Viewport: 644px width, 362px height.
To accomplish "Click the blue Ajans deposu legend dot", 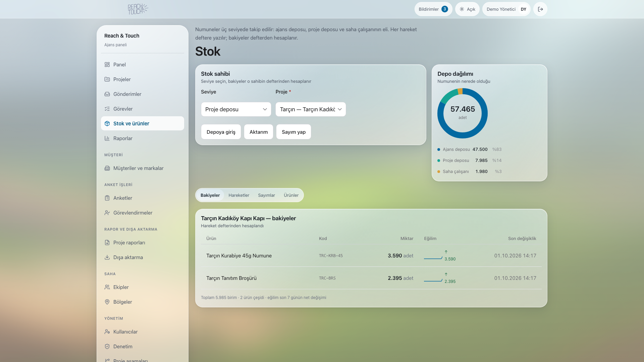I will (439, 149).
